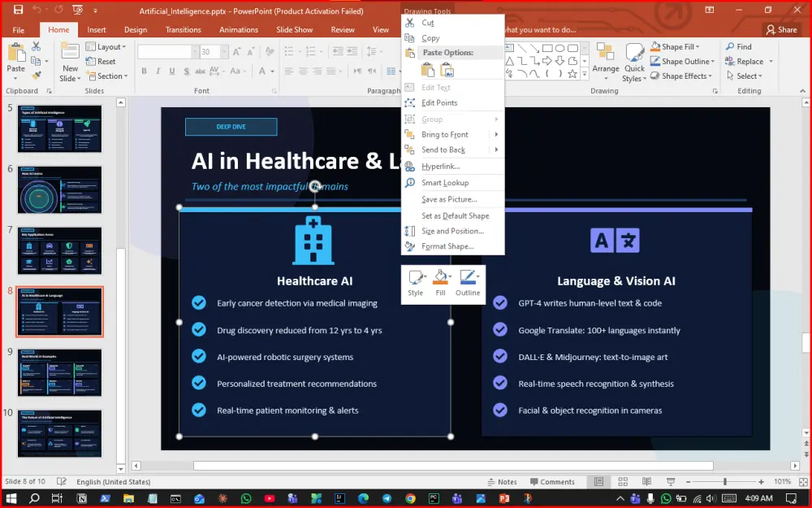Click the horizontal scrollbar under the slide

pyautogui.click(x=453, y=466)
